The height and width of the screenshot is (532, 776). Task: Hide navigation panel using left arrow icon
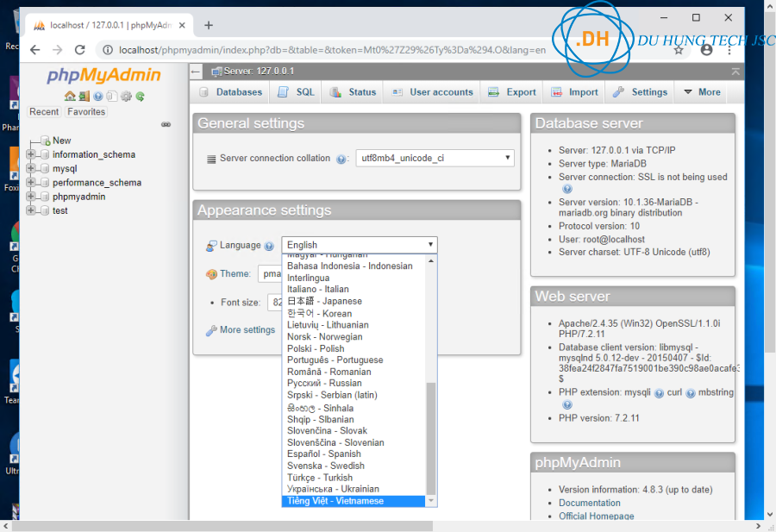click(197, 71)
